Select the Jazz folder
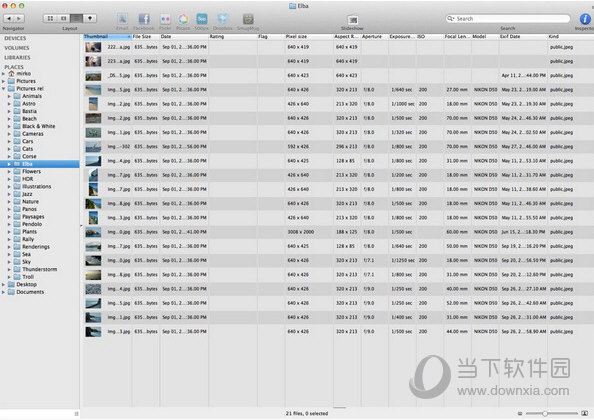Image resolution: width=594 pixels, height=420 pixels. pyautogui.click(x=27, y=194)
